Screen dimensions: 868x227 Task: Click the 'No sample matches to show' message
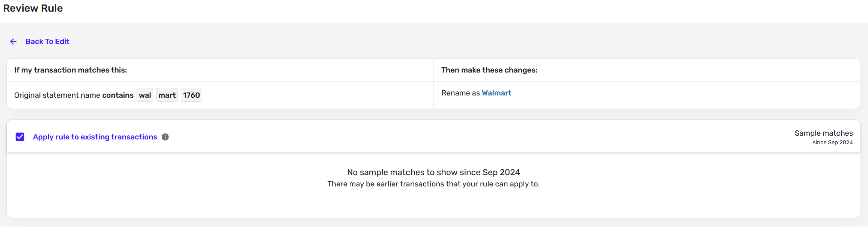(x=433, y=173)
